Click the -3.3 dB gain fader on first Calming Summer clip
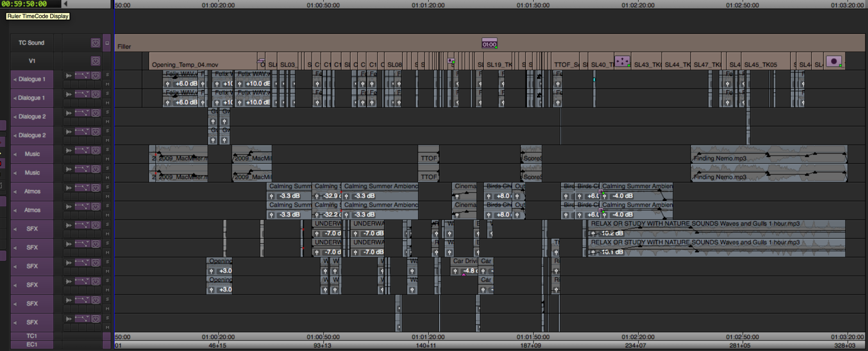 [x=272, y=196]
